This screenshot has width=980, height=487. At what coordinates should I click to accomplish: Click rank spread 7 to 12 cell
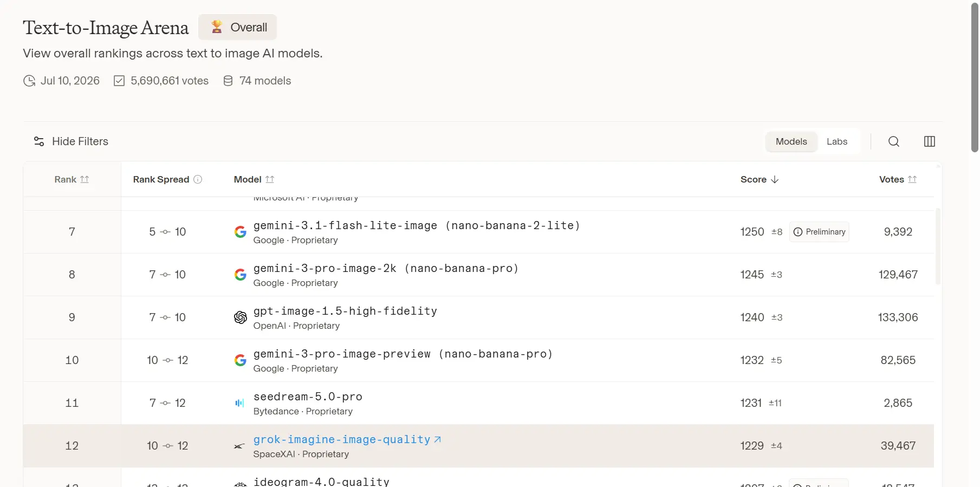point(167,403)
